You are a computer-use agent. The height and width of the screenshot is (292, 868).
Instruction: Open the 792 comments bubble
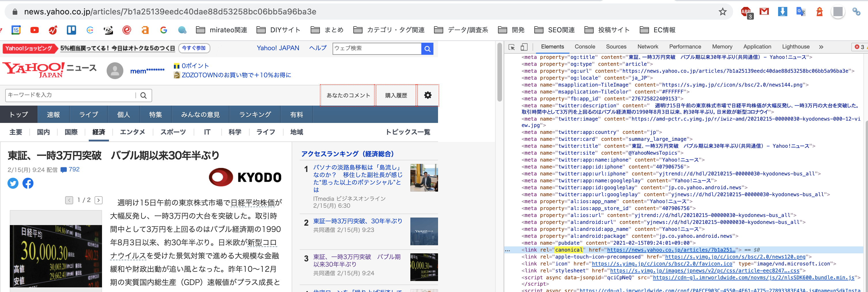tap(70, 170)
